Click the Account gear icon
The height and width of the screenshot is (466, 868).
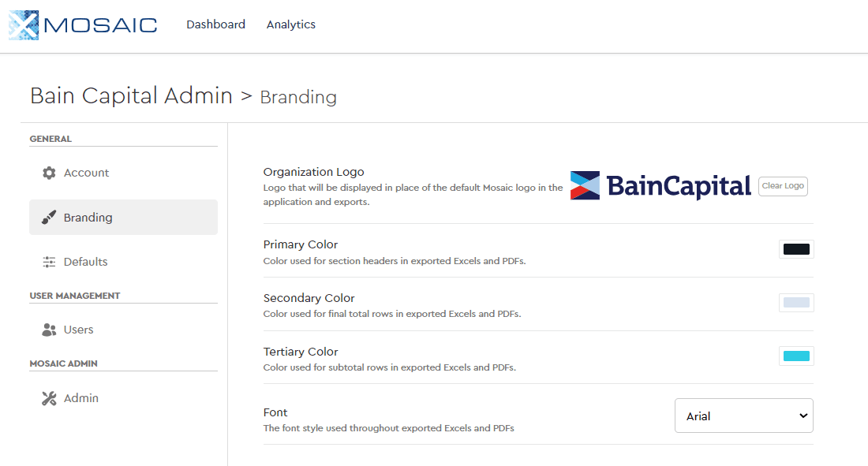(x=49, y=173)
